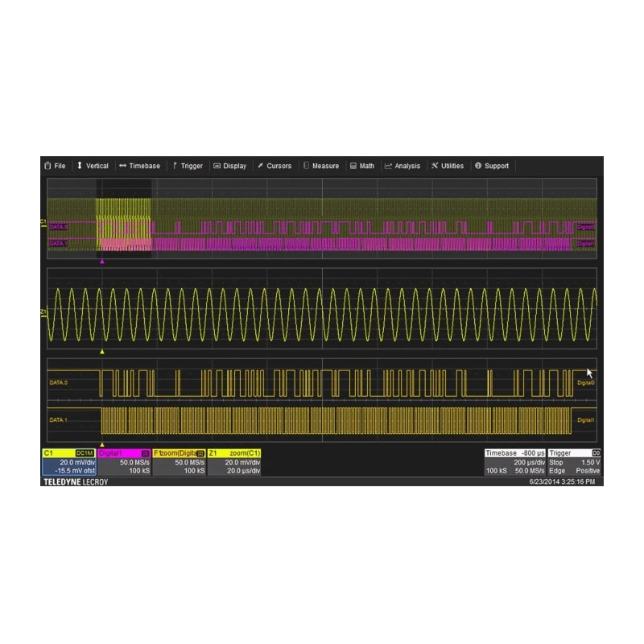Open the Display menu
This screenshot has height=644, width=644.
[x=230, y=166]
